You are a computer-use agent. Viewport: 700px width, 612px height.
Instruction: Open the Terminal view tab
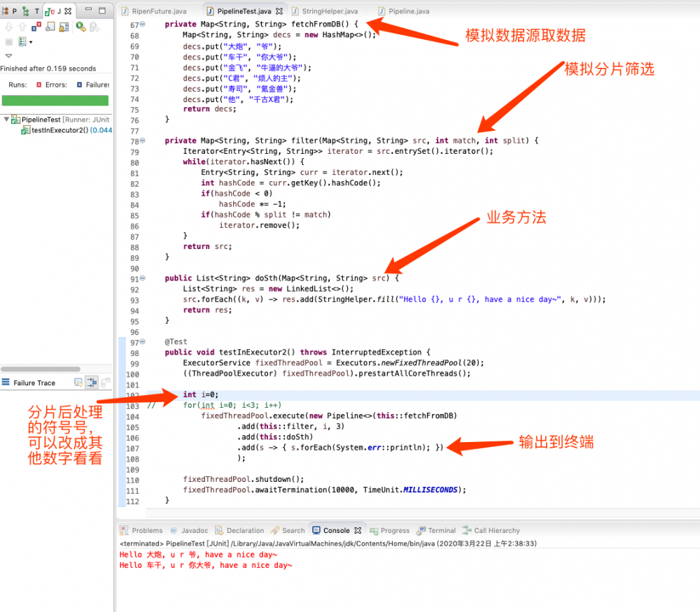click(436, 530)
